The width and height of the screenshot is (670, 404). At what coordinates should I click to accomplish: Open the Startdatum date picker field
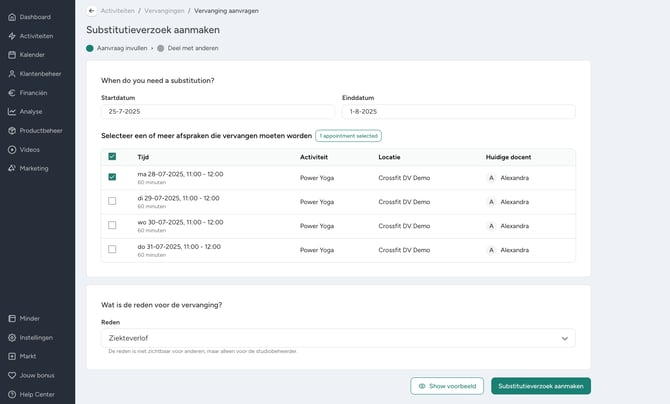point(218,112)
